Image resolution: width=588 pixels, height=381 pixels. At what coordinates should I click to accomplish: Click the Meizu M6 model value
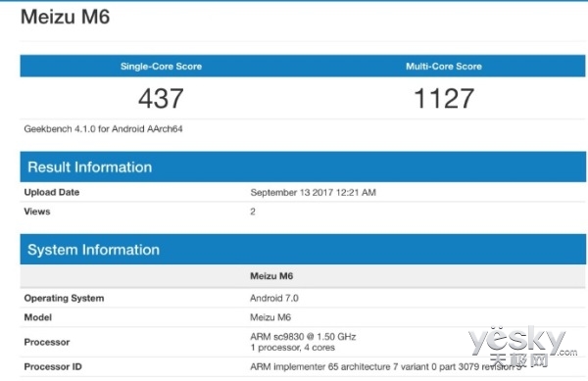(270, 317)
